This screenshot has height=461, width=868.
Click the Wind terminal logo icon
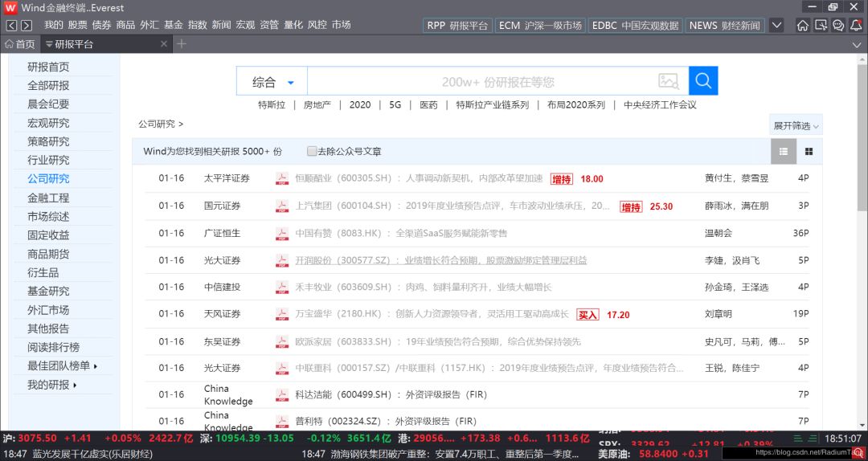pyautogui.click(x=10, y=8)
